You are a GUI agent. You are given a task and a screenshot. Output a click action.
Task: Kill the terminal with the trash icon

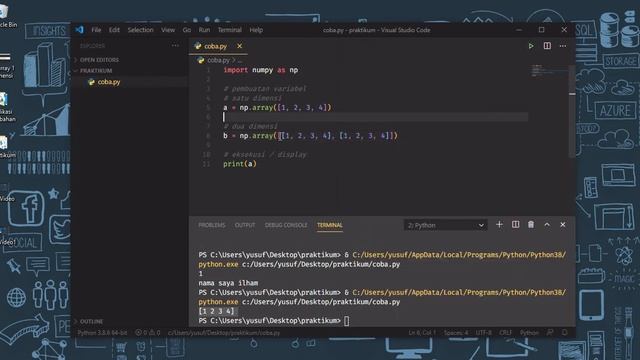pos(531,224)
